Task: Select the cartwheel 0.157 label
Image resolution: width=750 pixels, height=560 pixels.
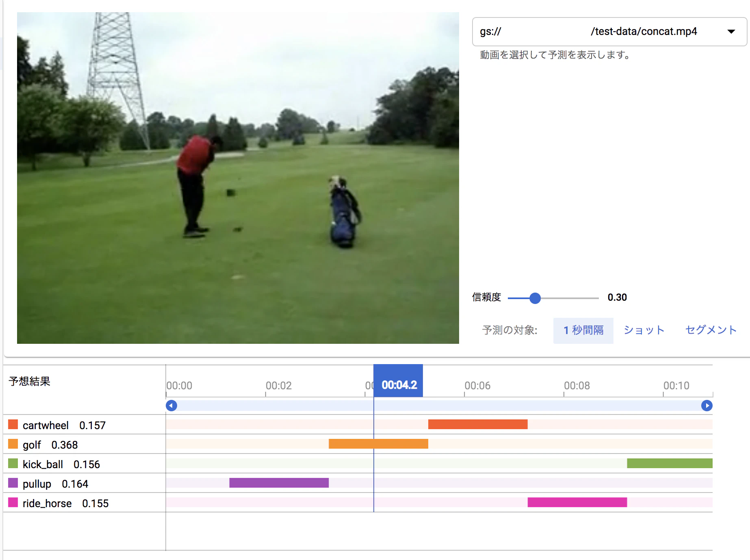Action: pos(64,425)
